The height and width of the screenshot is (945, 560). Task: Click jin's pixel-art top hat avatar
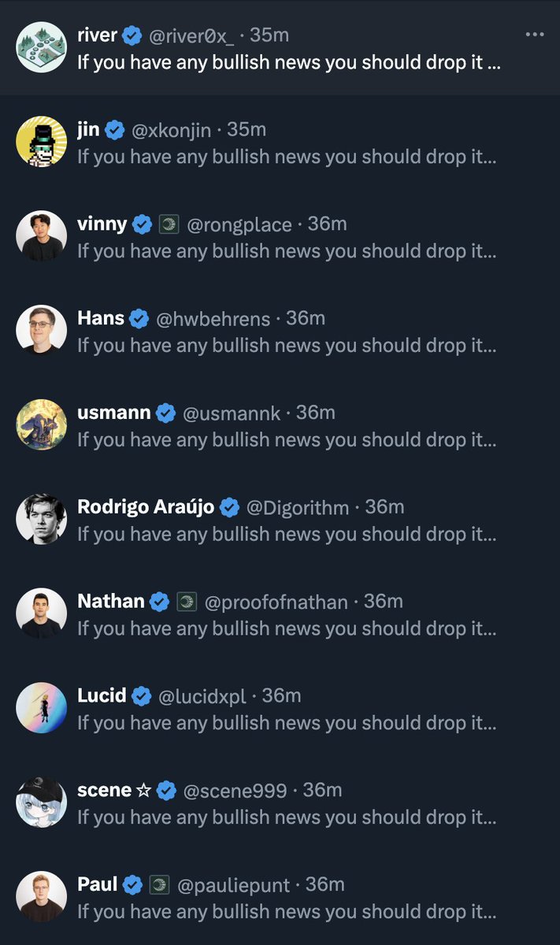pos(41,142)
